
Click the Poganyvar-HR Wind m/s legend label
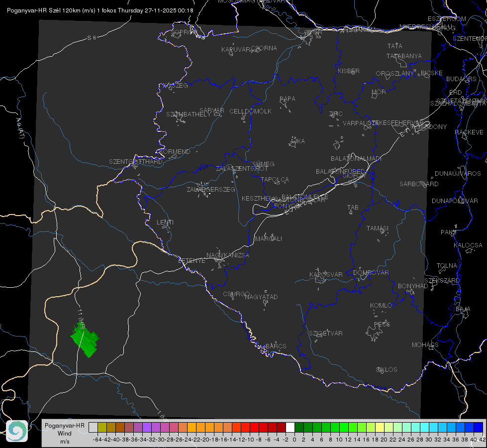point(65,433)
